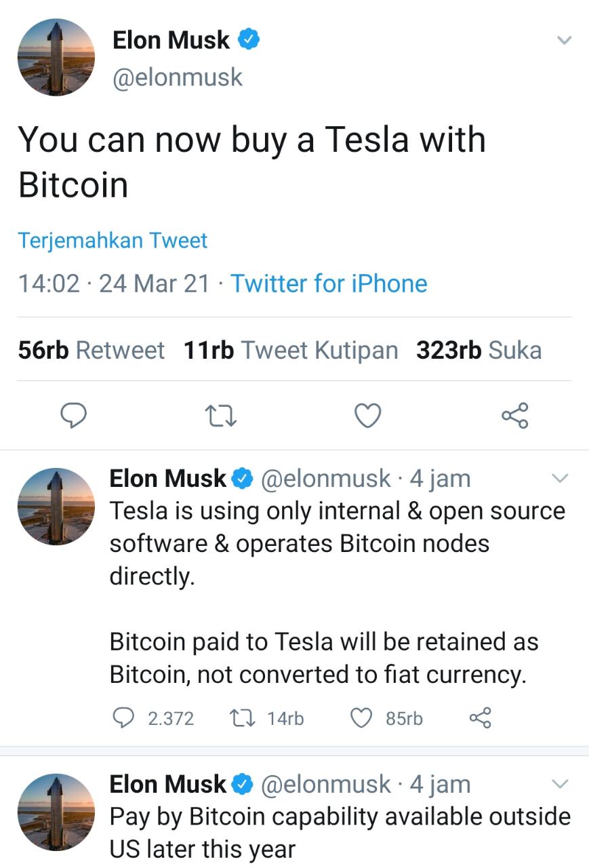View the 323rb Suka list
This screenshot has width=589, height=868.
(x=479, y=350)
